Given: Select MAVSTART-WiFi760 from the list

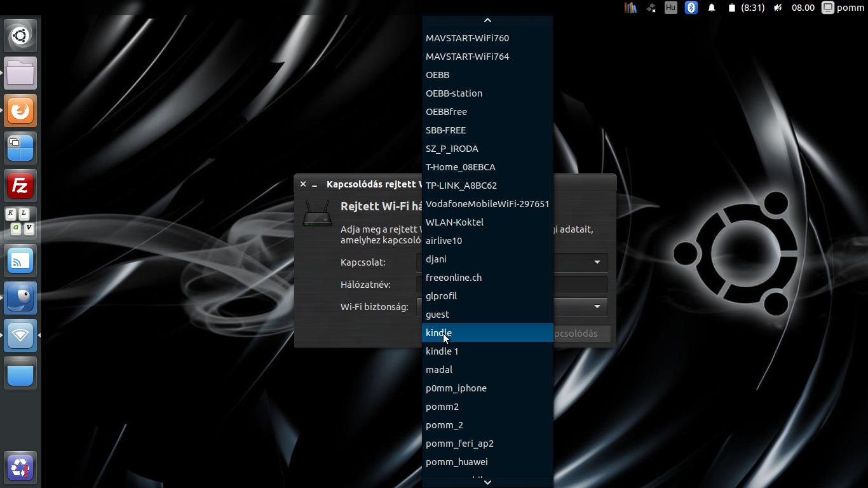Looking at the screenshot, I should [x=488, y=38].
